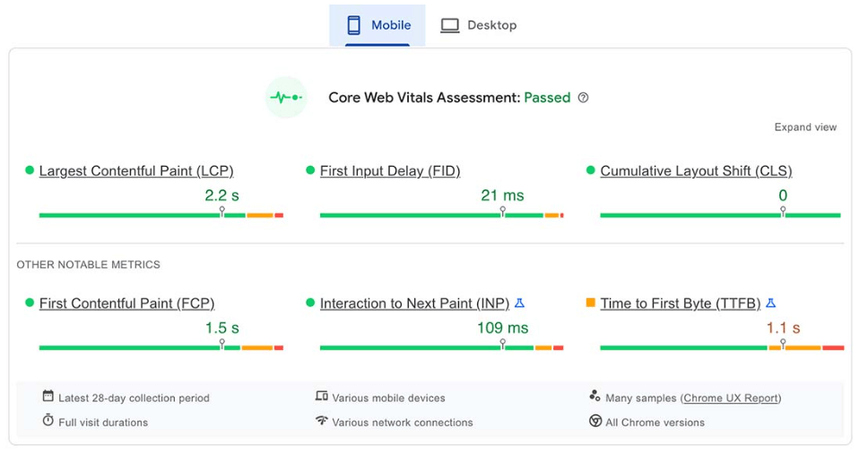868x454 pixels.
Task: Open Time to First Byte (TTFB) link
Action: pyautogui.click(x=681, y=303)
